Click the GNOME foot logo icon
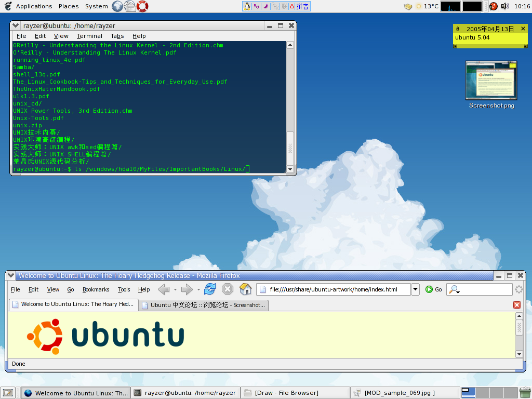The height and width of the screenshot is (399, 532). (7, 6)
